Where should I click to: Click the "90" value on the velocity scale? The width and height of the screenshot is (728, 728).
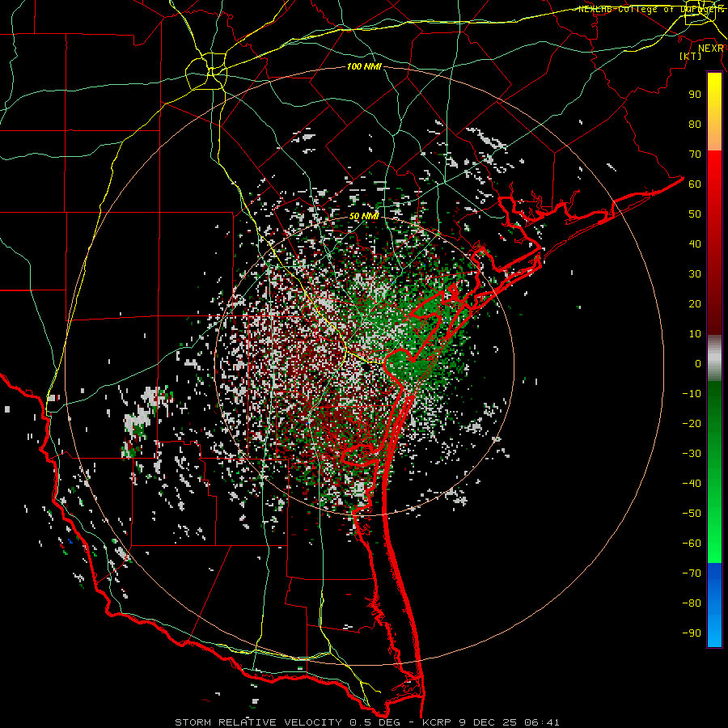coord(695,95)
